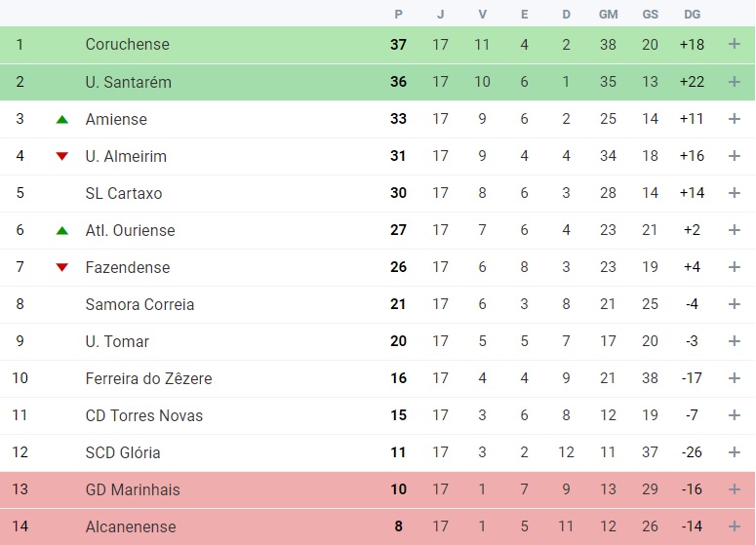Open Ferreira do Zêzere team page

click(x=148, y=378)
